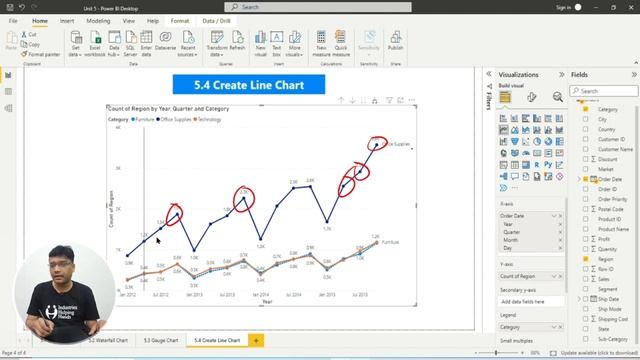Viewport: 640px width, 360px height.
Task: Open the Recent sources icon
Action: (x=188, y=44)
